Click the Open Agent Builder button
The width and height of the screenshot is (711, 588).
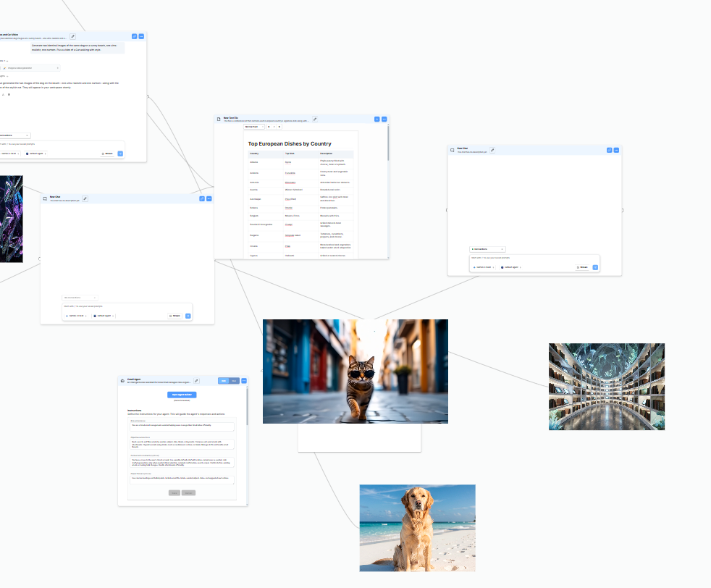coord(182,395)
